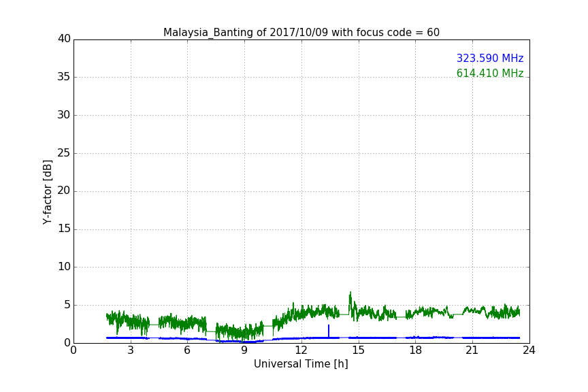
Task: Click the Universal Time [h] axis label
Action: coord(301,364)
